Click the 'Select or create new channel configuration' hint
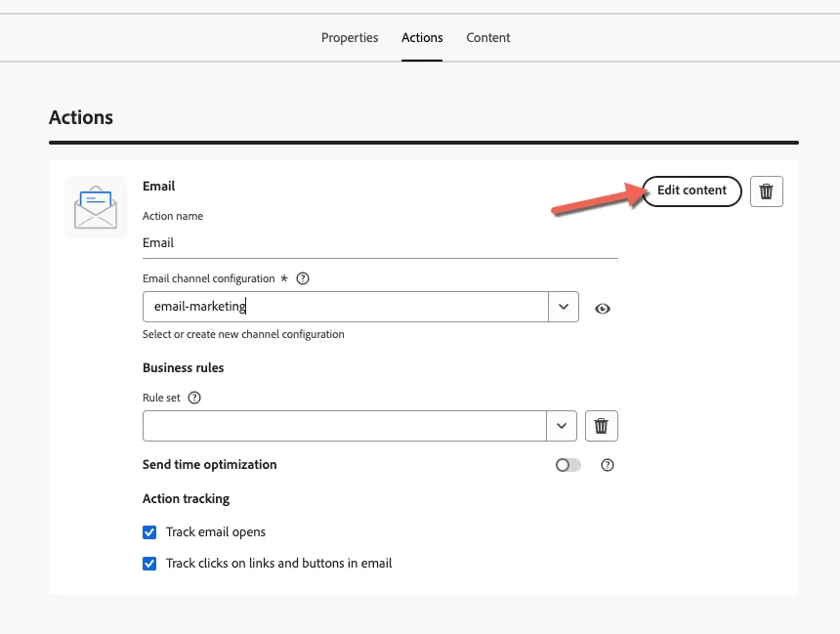The width and height of the screenshot is (840, 634). tap(243, 334)
